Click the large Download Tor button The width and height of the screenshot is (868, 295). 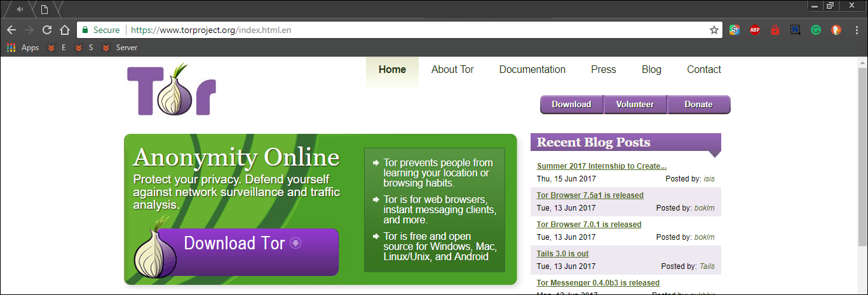[x=248, y=252]
